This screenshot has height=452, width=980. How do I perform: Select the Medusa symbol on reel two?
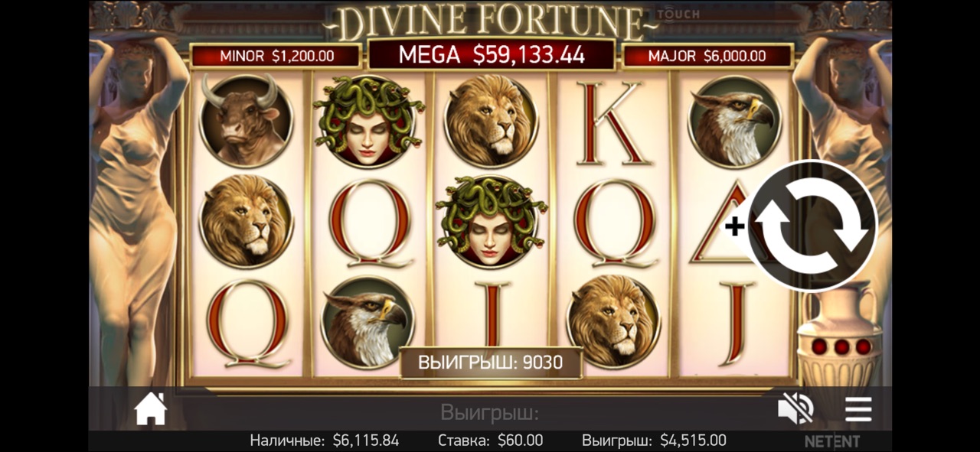(368, 120)
